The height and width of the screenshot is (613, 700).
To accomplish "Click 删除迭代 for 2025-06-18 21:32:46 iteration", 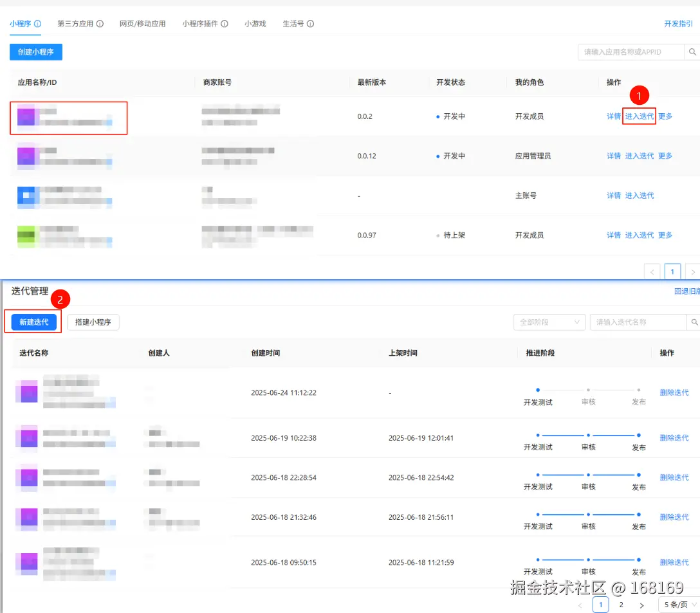I will click(x=674, y=517).
